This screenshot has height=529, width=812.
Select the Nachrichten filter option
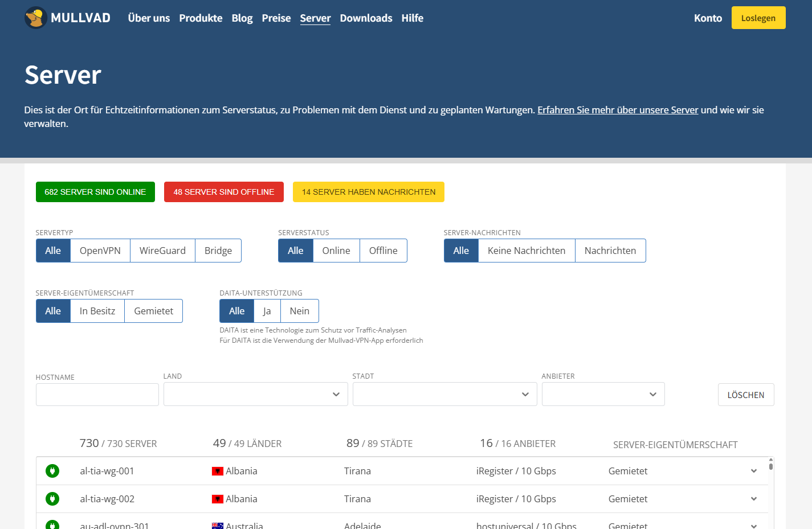point(610,251)
